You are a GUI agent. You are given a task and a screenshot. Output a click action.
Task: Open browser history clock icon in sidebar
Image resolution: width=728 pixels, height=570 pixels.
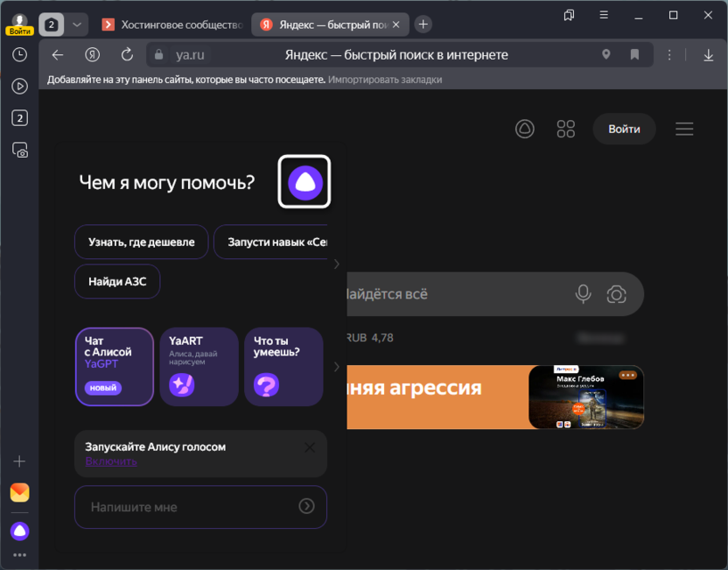pos(19,55)
